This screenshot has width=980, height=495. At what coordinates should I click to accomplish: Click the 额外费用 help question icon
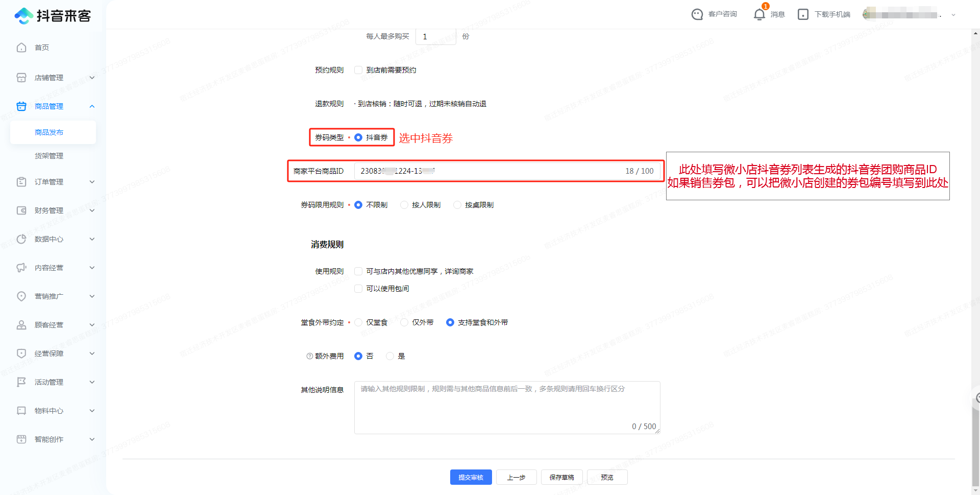tap(309, 356)
